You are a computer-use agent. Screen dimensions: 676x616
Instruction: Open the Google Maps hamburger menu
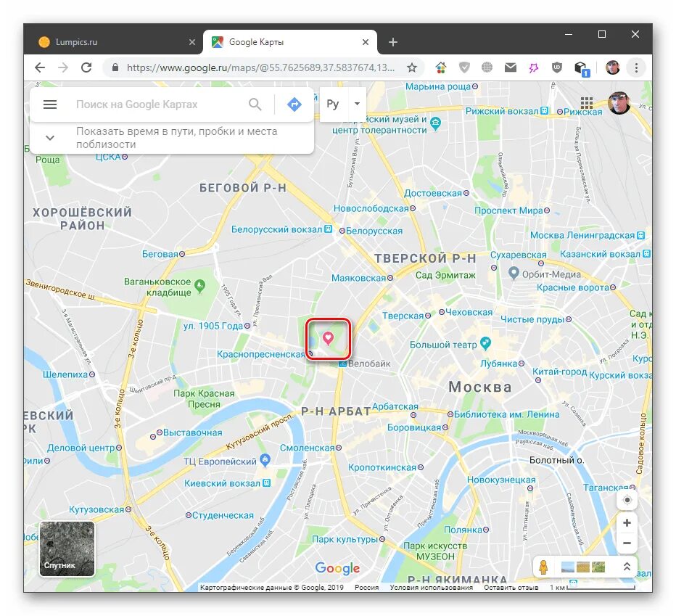[x=50, y=104]
